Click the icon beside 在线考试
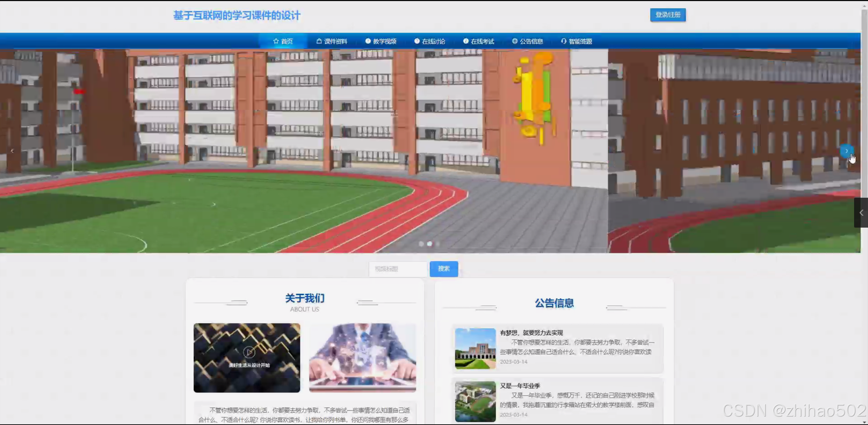Image resolution: width=868 pixels, height=425 pixels. pyautogui.click(x=466, y=41)
